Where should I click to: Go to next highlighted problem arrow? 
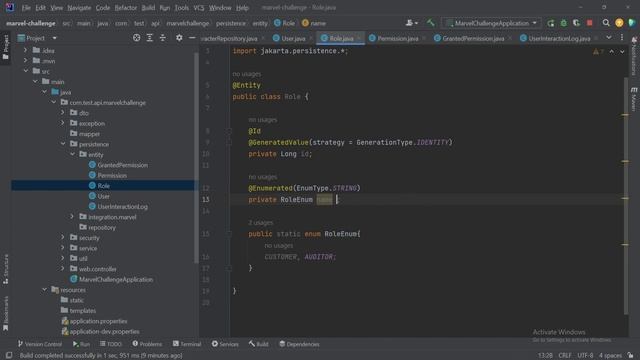tap(622, 52)
